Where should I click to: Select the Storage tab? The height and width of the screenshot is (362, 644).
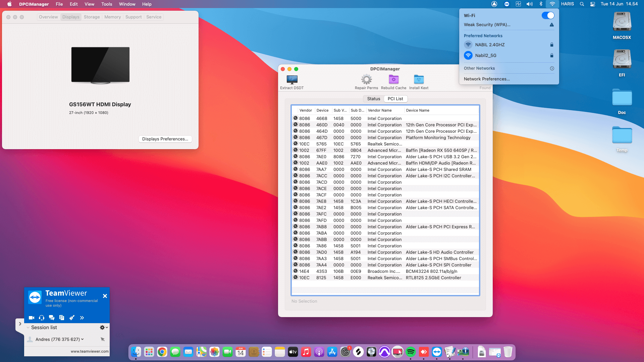(92, 17)
